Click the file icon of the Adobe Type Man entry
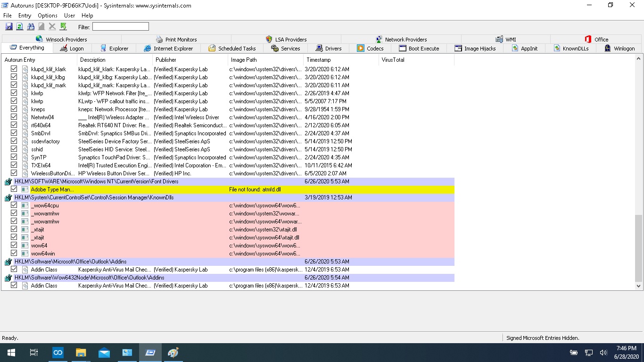This screenshot has width=644, height=362. 25,189
